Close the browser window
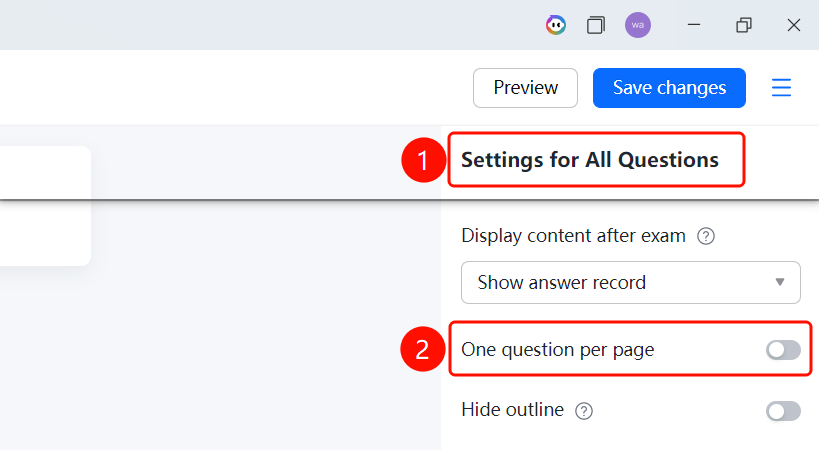 point(793,25)
